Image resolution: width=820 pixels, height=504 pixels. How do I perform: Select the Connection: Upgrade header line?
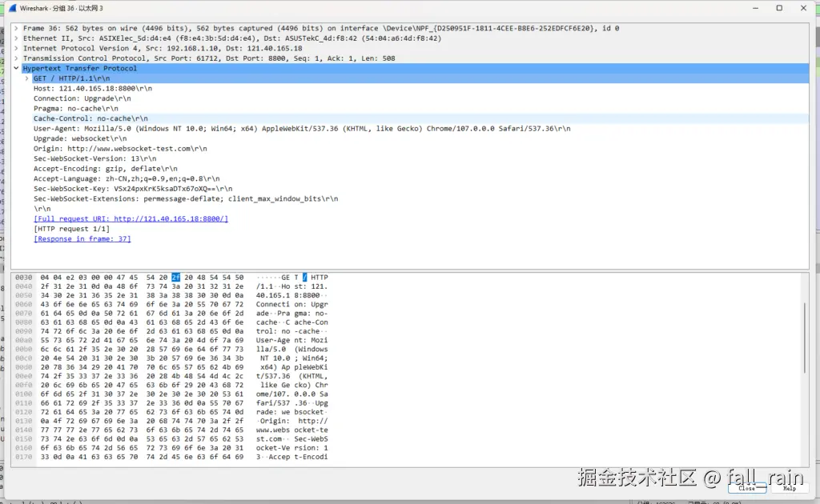pos(82,98)
